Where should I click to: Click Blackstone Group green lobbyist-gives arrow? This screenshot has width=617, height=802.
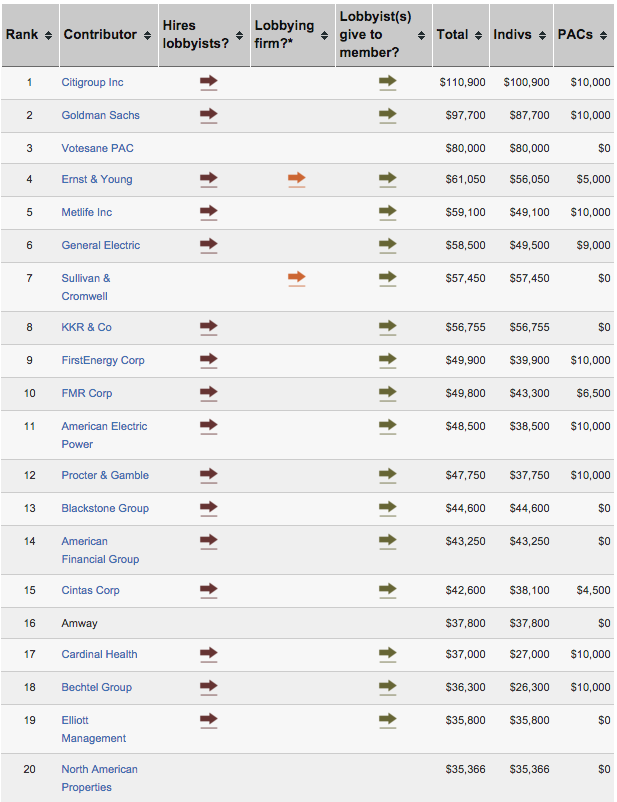click(388, 508)
